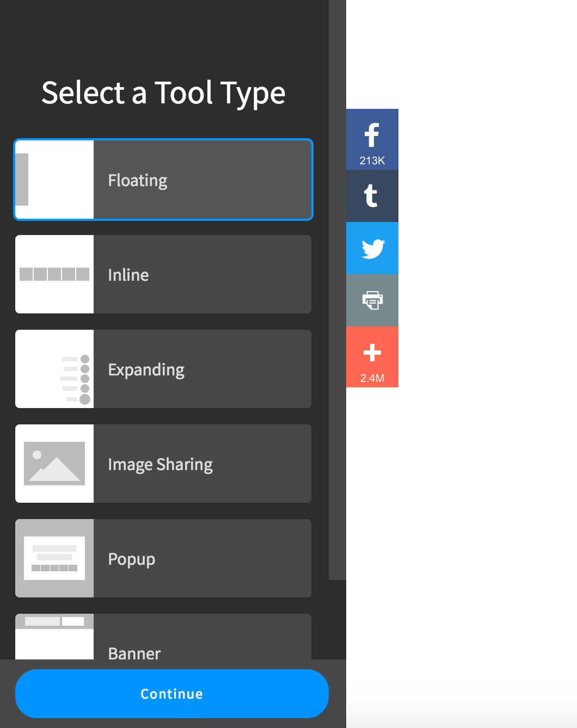Click the Floating layout preview thumbnail
577x728 pixels.
[54, 180]
